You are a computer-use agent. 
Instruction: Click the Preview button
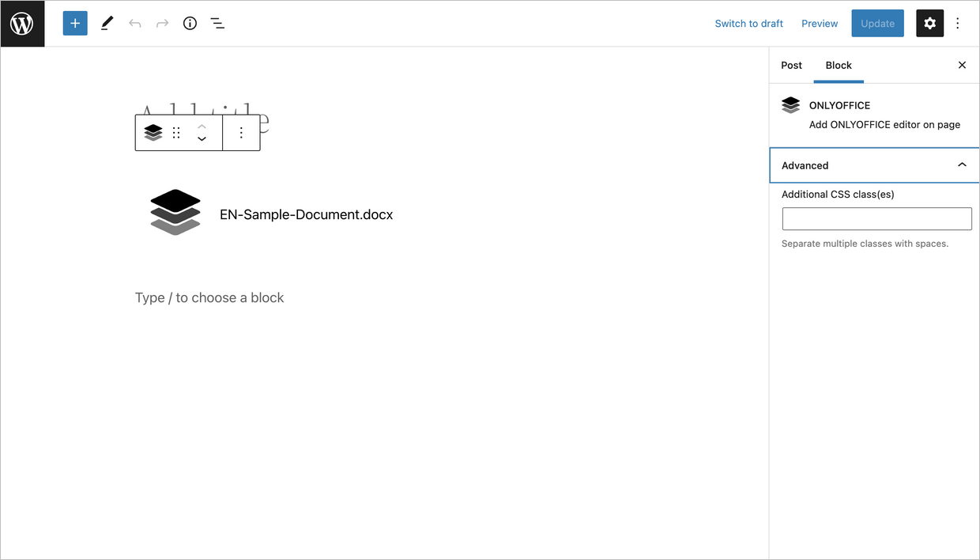820,24
